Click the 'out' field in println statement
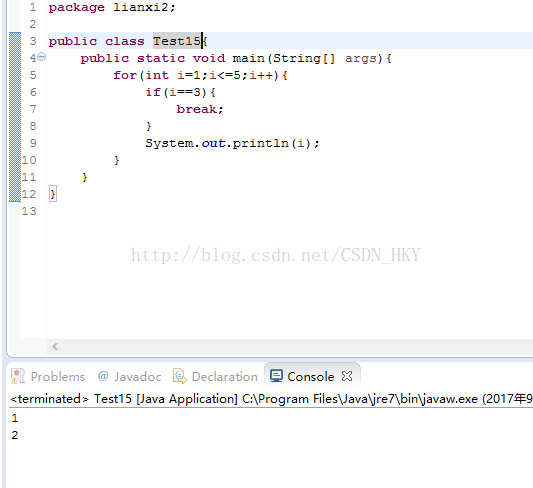This screenshot has width=533, height=488. (213, 143)
